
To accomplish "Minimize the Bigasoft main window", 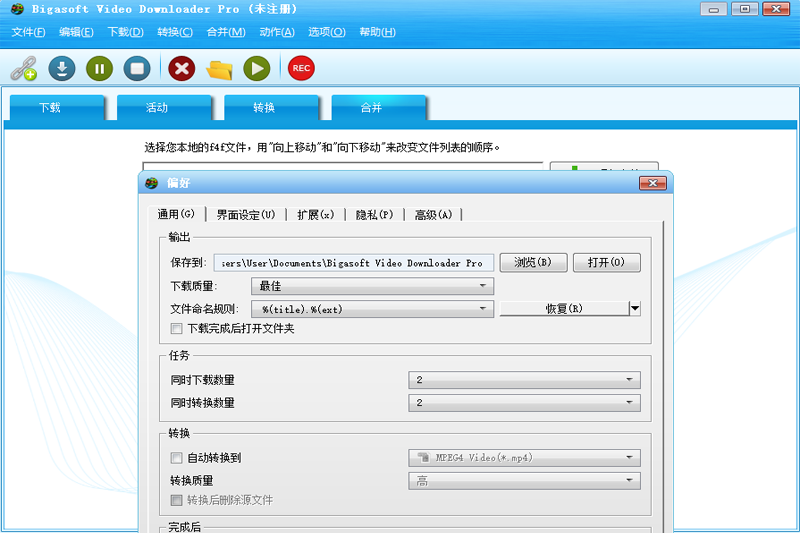I will point(714,9).
